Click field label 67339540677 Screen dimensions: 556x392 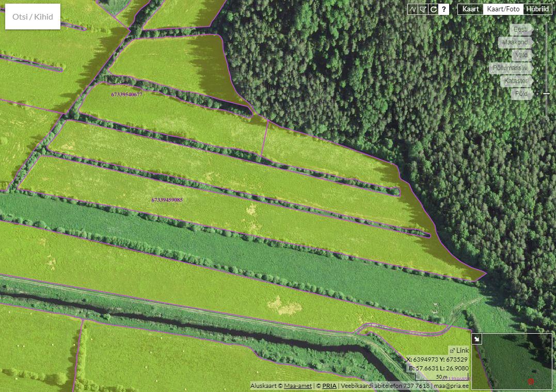[126, 94]
